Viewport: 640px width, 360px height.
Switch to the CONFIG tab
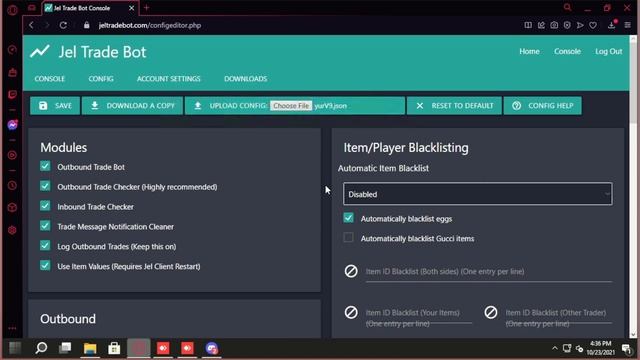[x=101, y=79]
